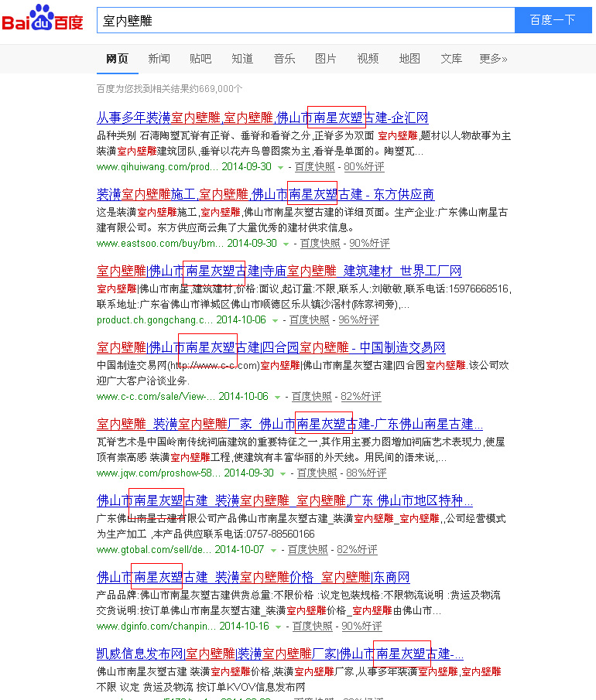
Task: Open the 东方供应商 result title link
Action: (265, 195)
